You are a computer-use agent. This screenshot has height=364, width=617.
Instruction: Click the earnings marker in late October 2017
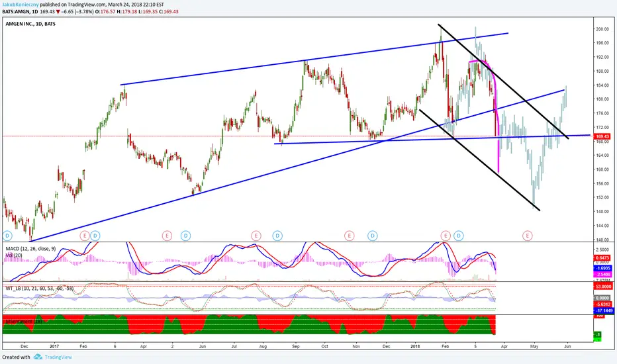pos(350,236)
